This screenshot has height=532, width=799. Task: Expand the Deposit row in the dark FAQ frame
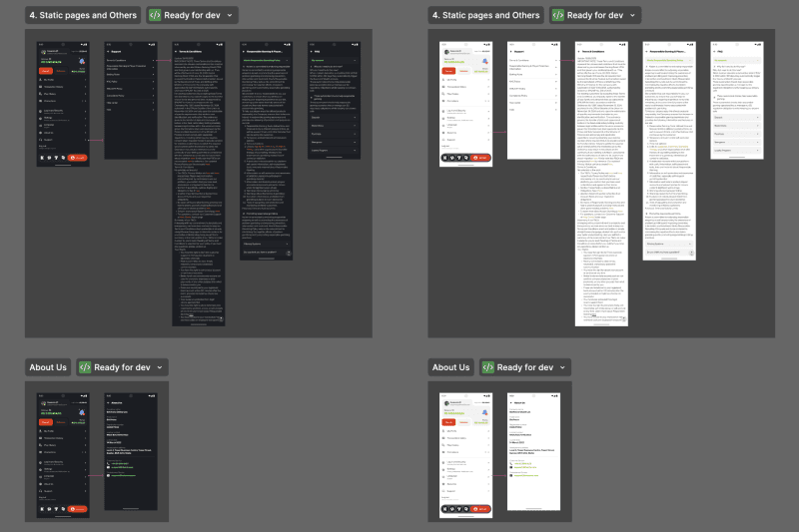335,118
